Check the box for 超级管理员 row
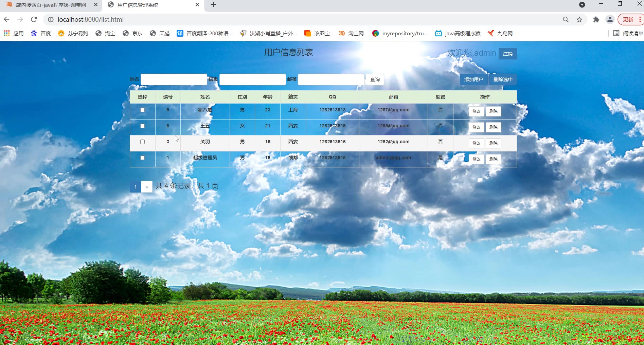The image size is (644, 345). [142, 158]
